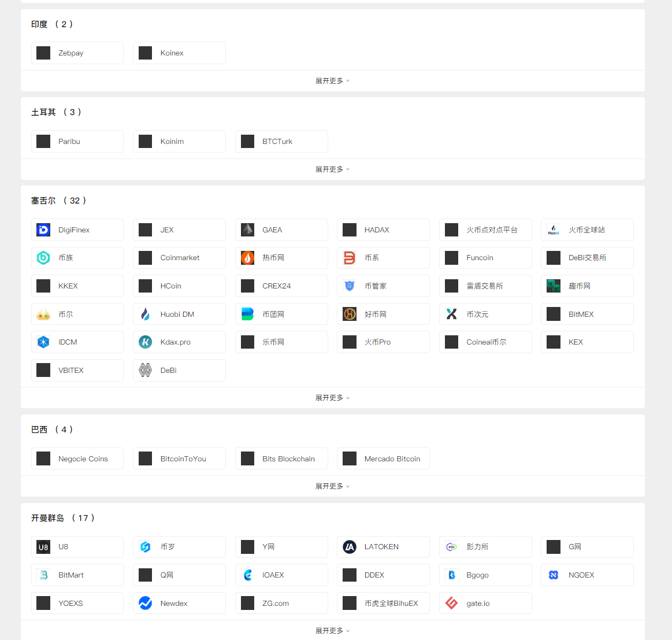This screenshot has width=672, height=640.
Task: Select the 乐币网 exchange card
Action: (x=281, y=342)
